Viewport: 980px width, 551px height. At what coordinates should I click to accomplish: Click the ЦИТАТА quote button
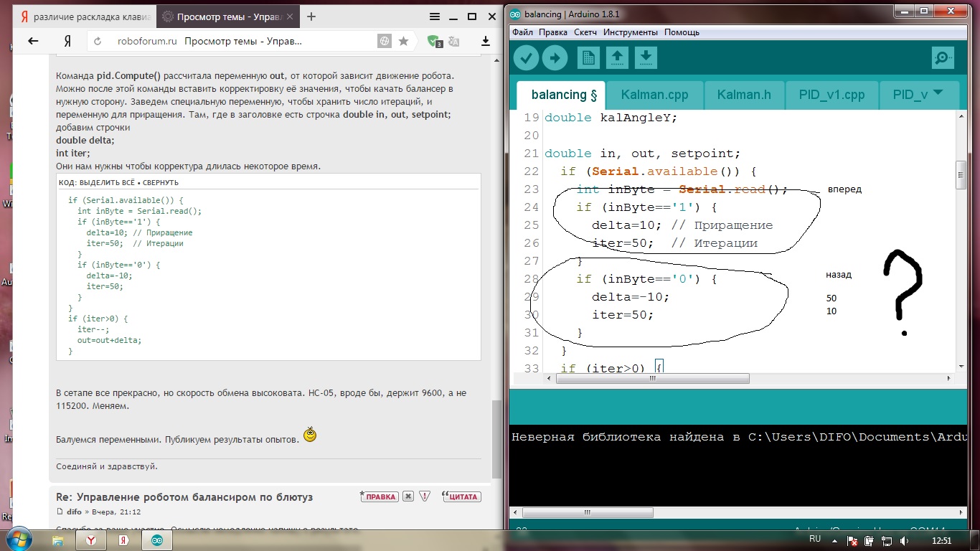pyautogui.click(x=461, y=496)
